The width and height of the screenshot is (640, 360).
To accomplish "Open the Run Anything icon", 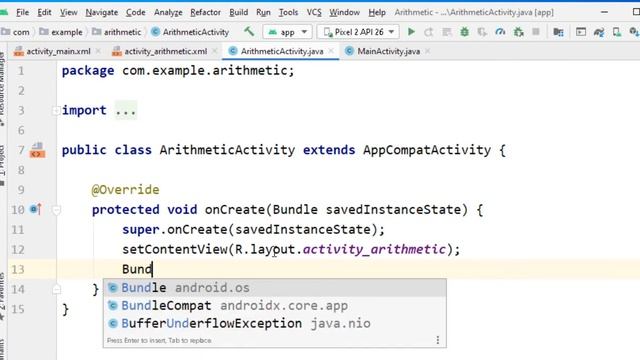I will (x=581, y=31).
